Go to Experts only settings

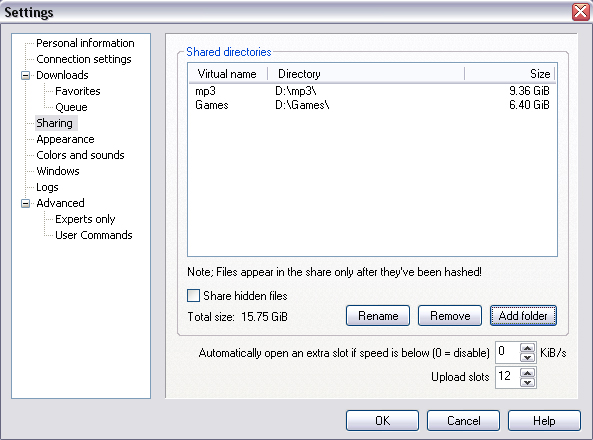85,219
